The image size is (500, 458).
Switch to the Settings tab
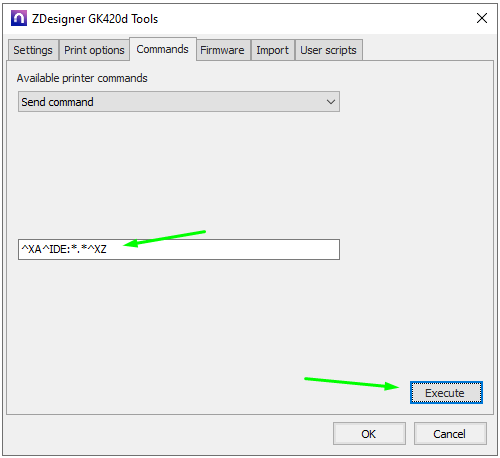click(x=33, y=50)
